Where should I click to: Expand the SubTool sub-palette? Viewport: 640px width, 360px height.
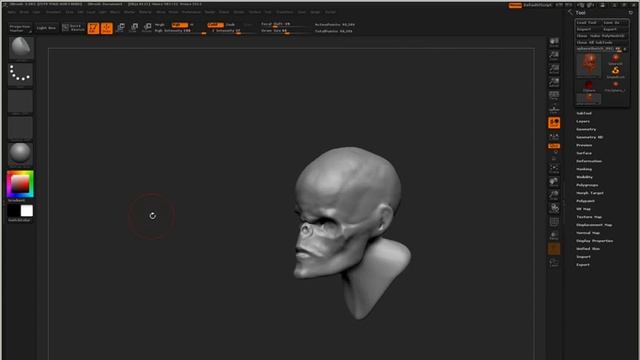coord(584,113)
